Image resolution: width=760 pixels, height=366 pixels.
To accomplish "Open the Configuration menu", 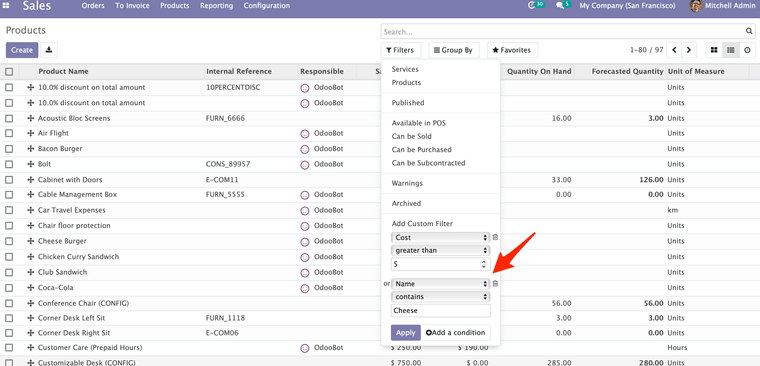I will coord(267,6).
